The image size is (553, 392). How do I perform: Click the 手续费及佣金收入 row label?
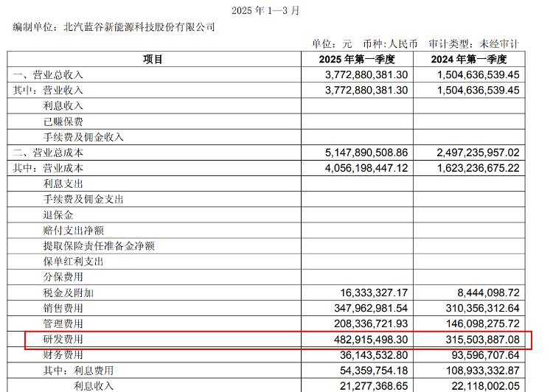coord(83,137)
